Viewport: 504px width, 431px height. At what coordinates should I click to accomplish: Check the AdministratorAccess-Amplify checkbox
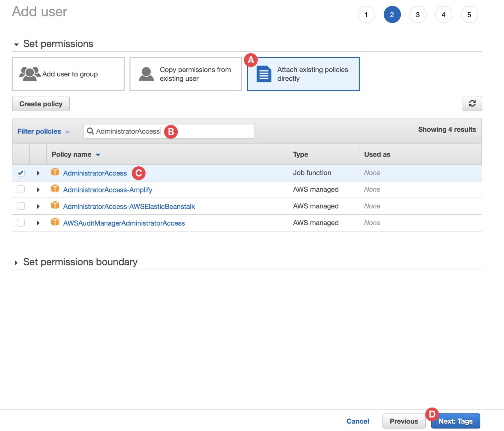tap(21, 189)
